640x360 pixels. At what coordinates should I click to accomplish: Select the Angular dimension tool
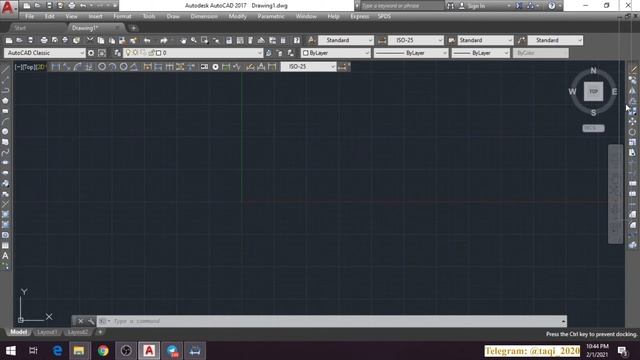(134, 67)
